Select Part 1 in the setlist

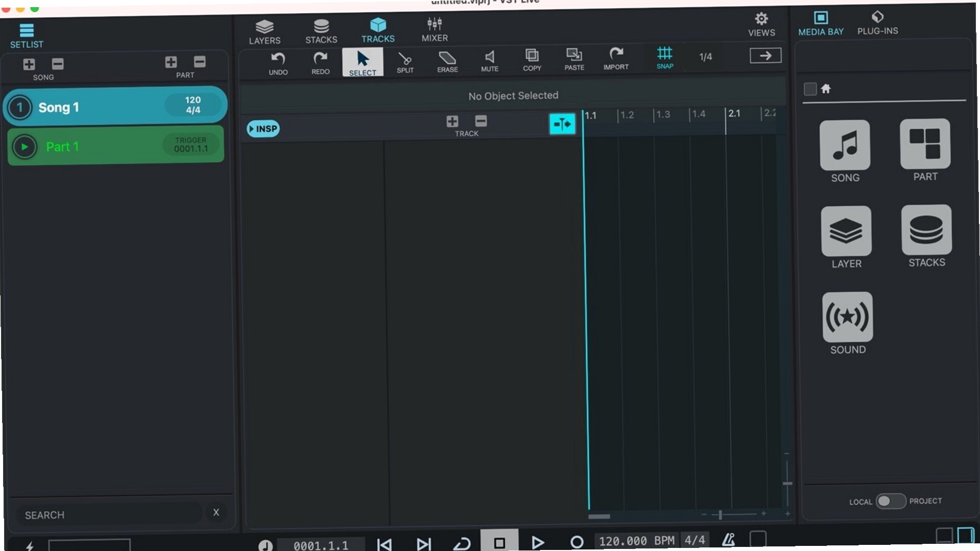pyautogui.click(x=116, y=146)
